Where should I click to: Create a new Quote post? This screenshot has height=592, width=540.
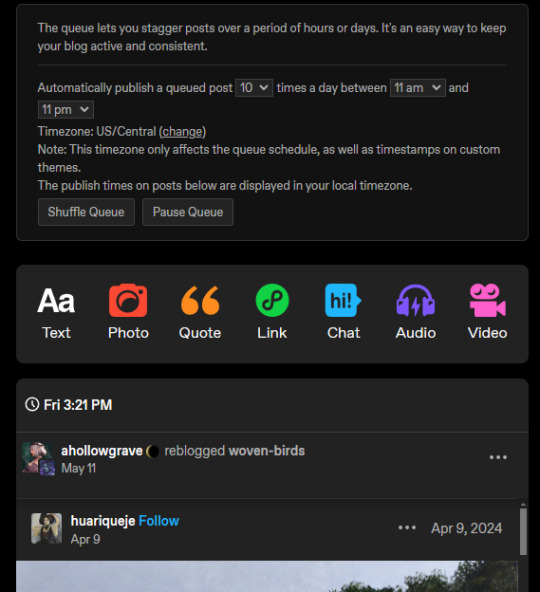(x=200, y=313)
